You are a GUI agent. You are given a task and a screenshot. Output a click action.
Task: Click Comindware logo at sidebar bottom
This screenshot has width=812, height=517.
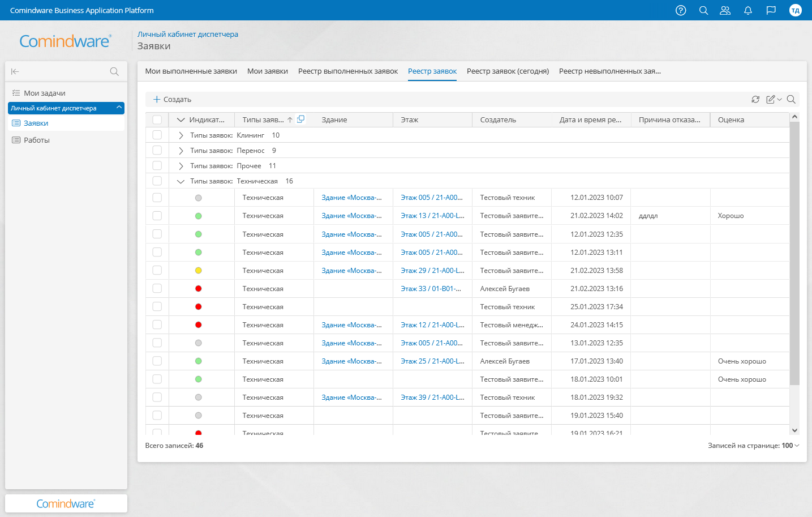pyautogui.click(x=66, y=503)
